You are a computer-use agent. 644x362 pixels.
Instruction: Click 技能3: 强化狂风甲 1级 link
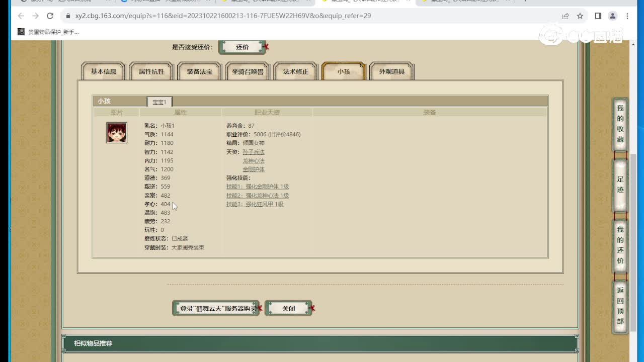point(255,204)
